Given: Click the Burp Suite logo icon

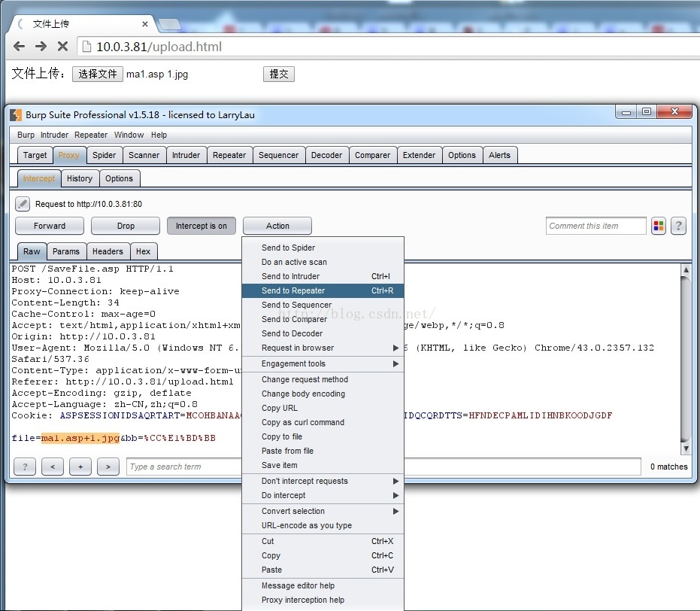Looking at the screenshot, I should coord(16,115).
